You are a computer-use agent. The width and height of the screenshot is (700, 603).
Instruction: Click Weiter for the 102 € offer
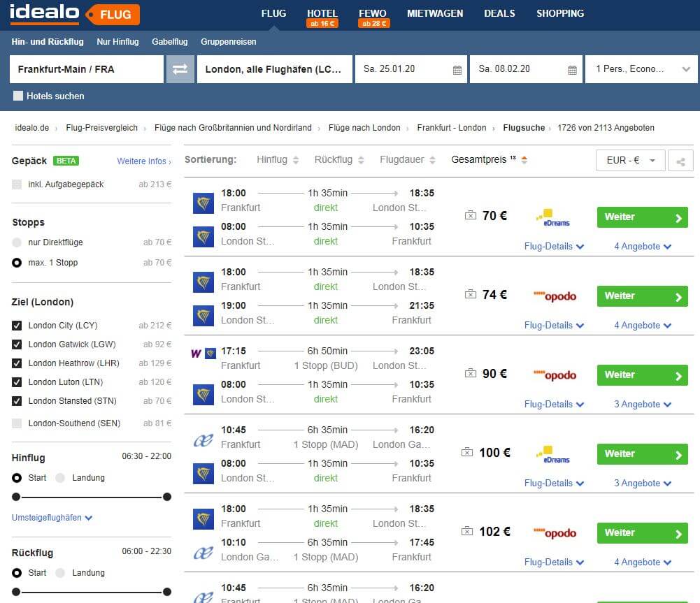coord(643,533)
